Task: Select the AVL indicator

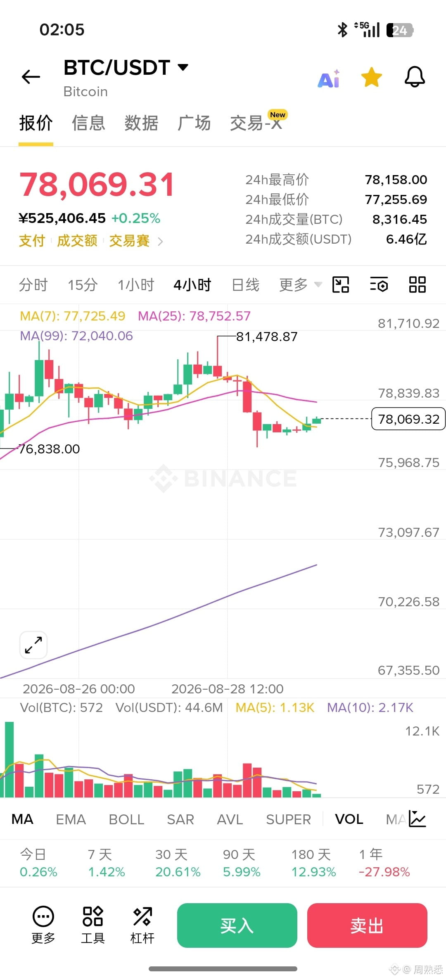Action: tap(230, 819)
